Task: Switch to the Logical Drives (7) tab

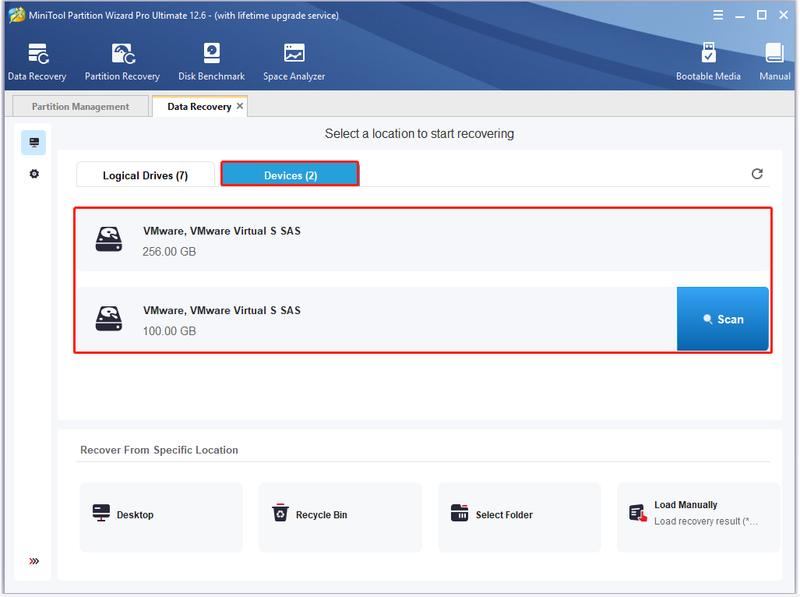Action: click(x=145, y=175)
